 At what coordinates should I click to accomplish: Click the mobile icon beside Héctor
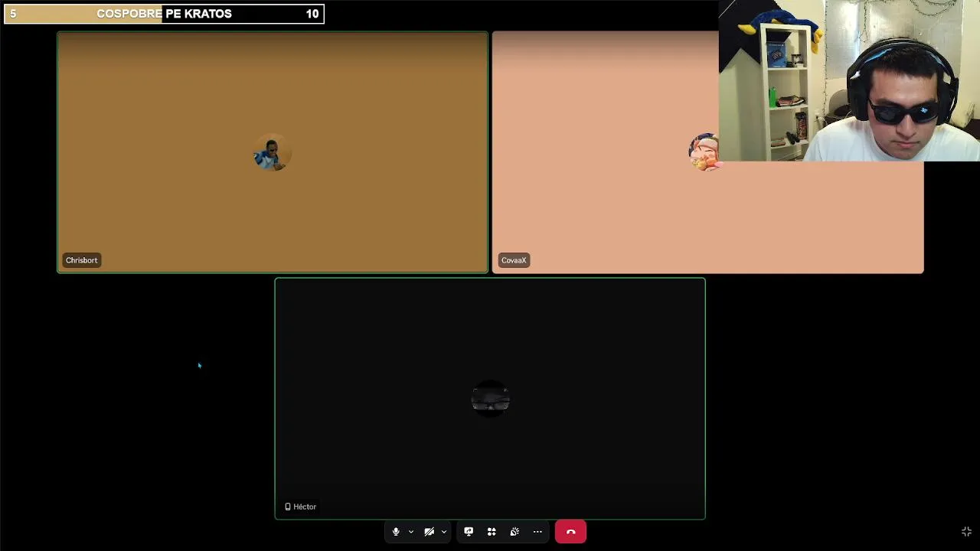click(x=288, y=507)
